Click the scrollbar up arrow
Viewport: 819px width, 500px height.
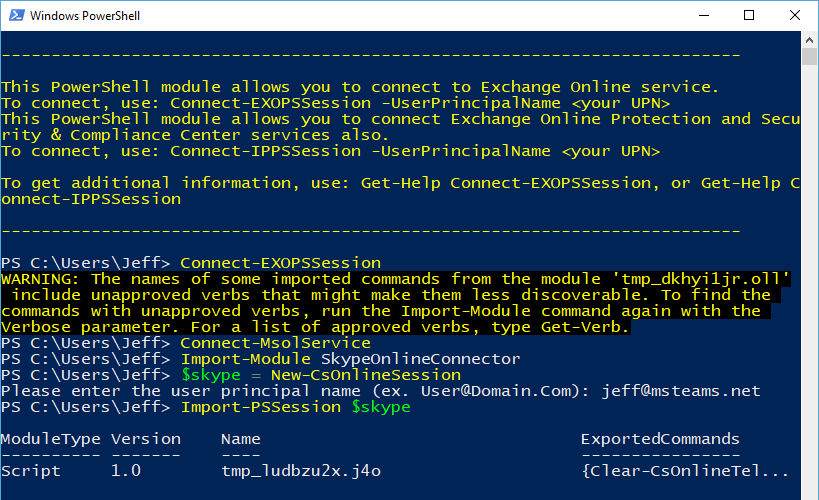[x=809, y=40]
